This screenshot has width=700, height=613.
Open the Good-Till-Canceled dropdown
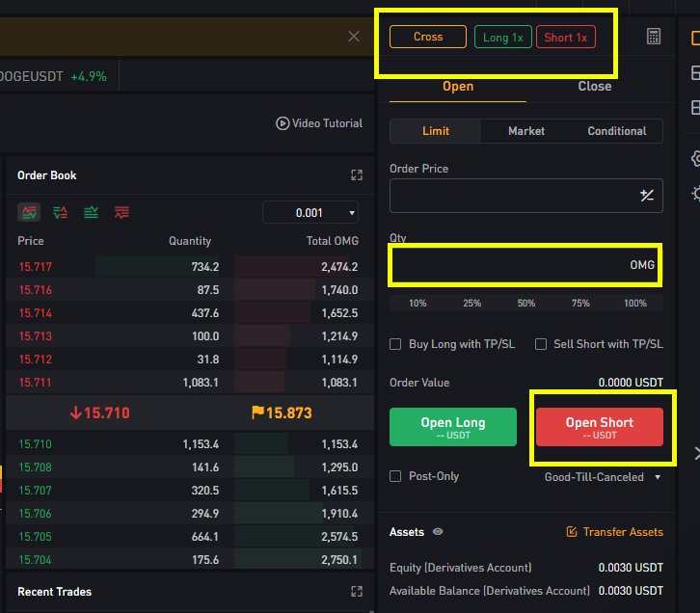tap(603, 477)
